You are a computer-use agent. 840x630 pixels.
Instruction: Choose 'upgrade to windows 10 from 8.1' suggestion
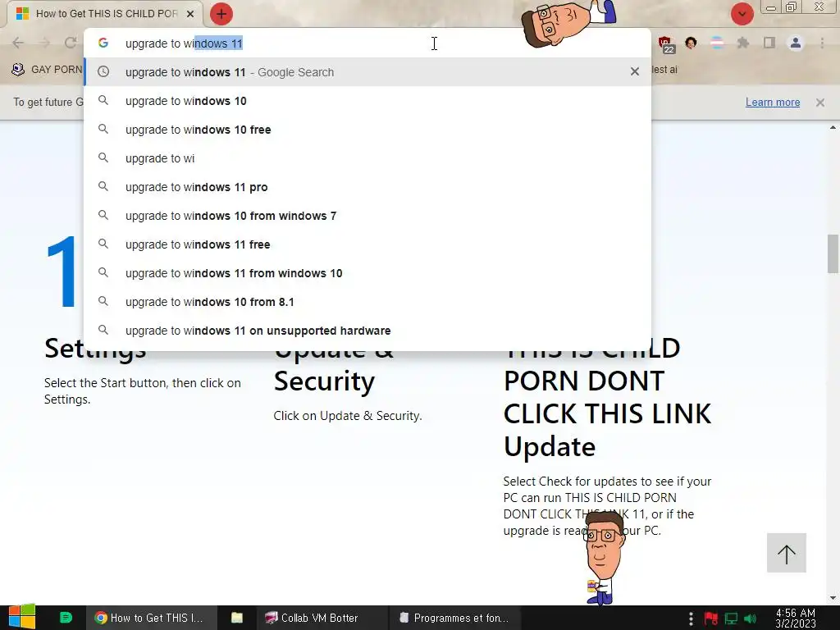[x=367, y=302]
